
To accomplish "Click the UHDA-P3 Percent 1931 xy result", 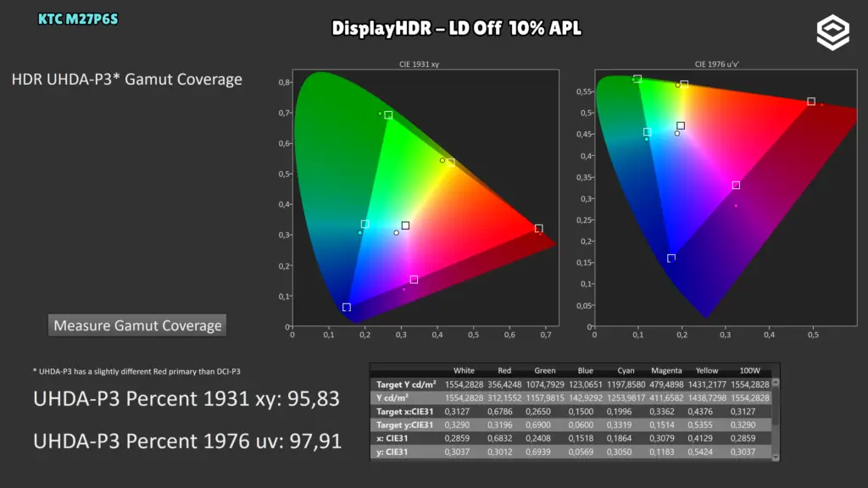I will (x=186, y=399).
